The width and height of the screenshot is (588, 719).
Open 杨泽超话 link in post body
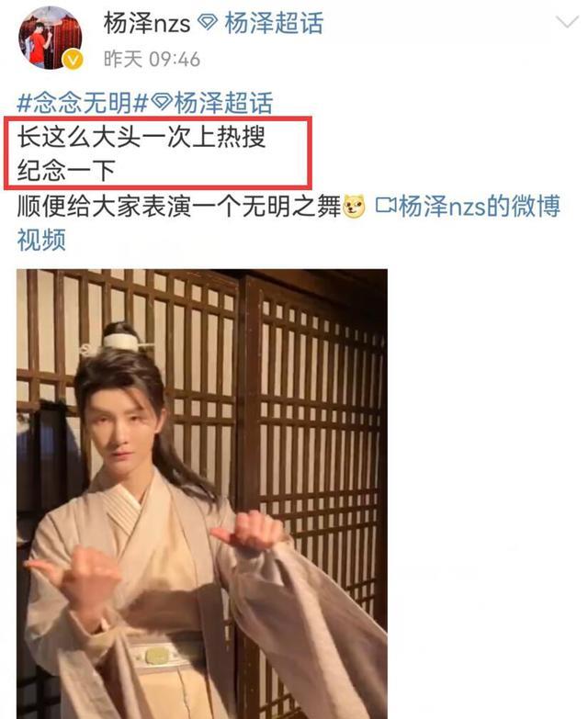pos(223,103)
